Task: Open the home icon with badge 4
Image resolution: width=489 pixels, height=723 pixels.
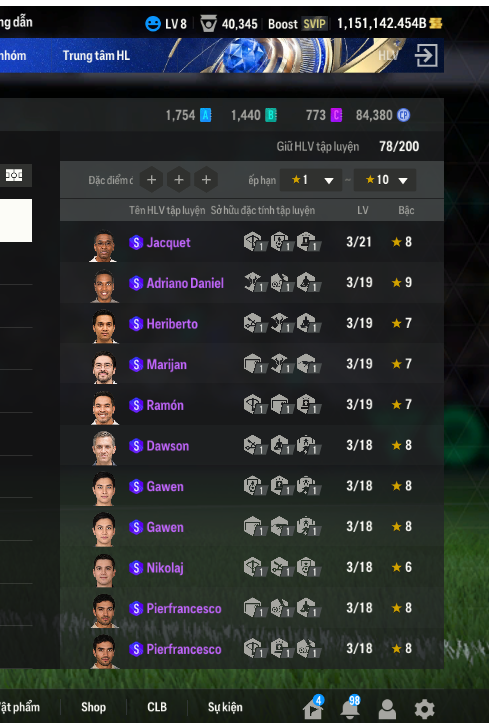Action: tap(313, 707)
